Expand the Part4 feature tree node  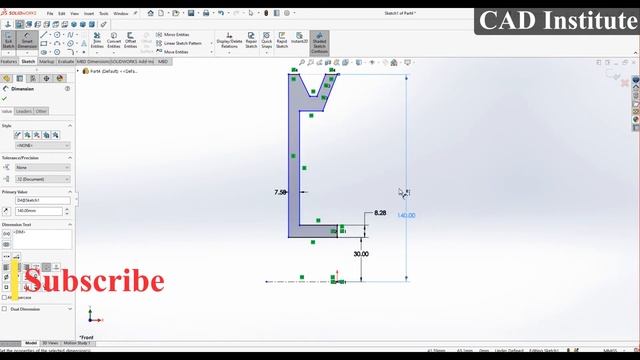78,71
